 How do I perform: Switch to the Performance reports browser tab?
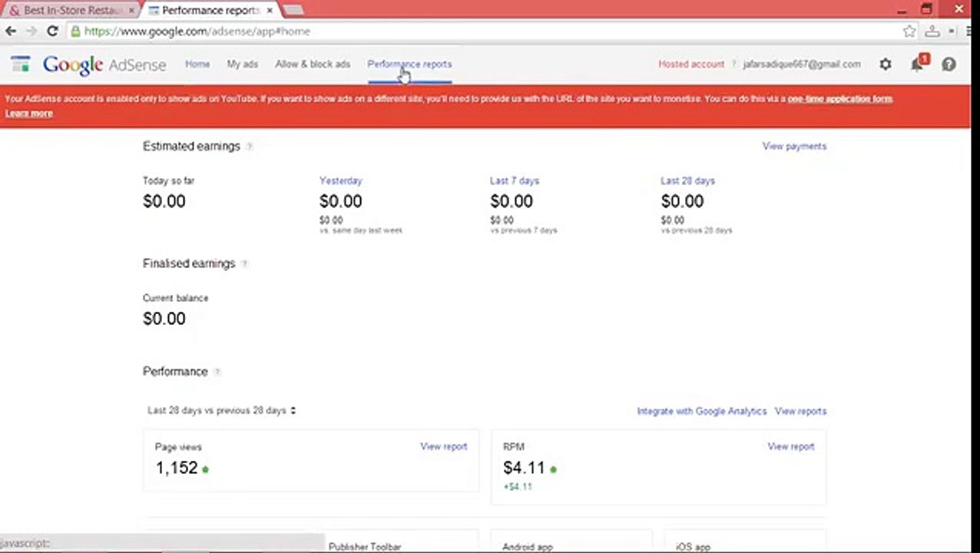(209, 11)
